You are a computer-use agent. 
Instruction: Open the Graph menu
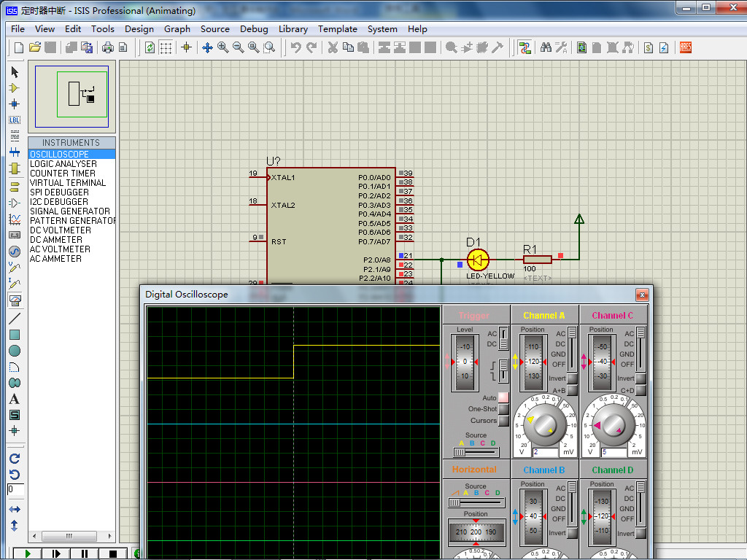tap(177, 29)
